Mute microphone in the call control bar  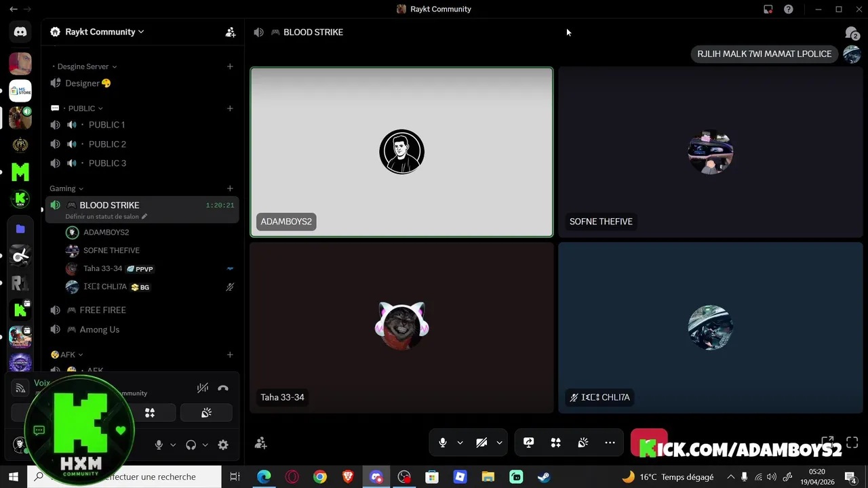(x=442, y=443)
